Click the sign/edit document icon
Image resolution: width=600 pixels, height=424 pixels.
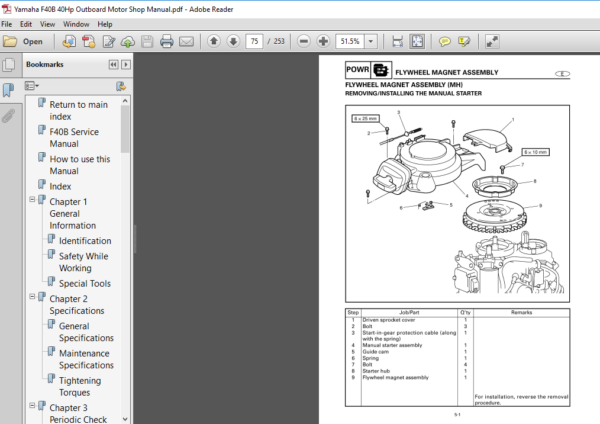coord(109,41)
